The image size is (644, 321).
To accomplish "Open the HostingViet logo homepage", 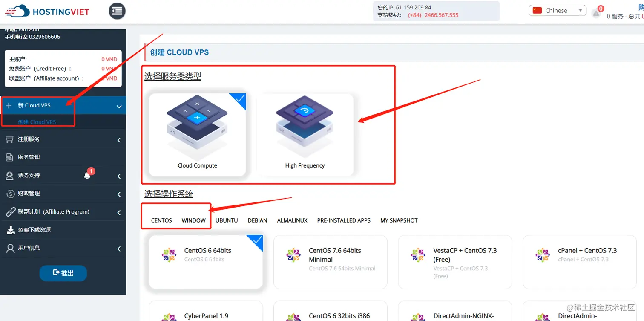I will point(47,12).
